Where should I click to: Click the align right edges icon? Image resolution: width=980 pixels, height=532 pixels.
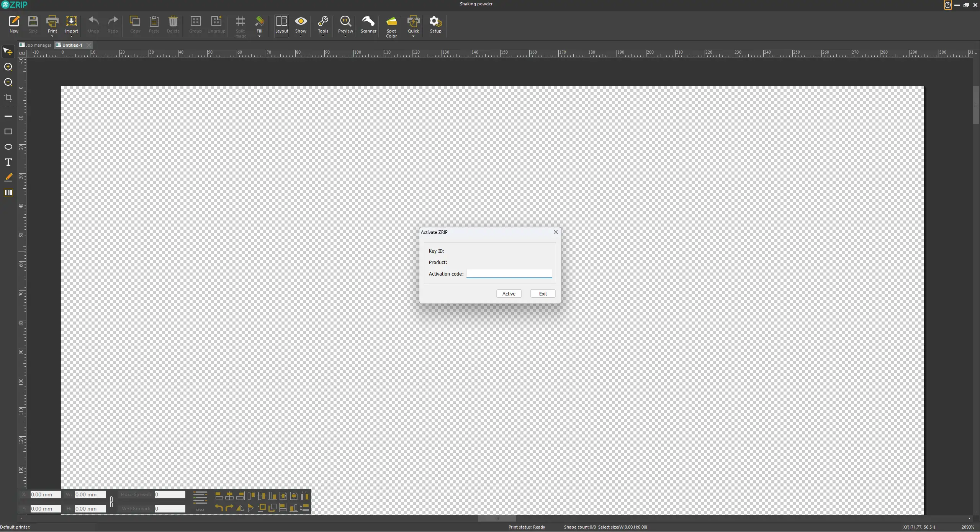240,496
